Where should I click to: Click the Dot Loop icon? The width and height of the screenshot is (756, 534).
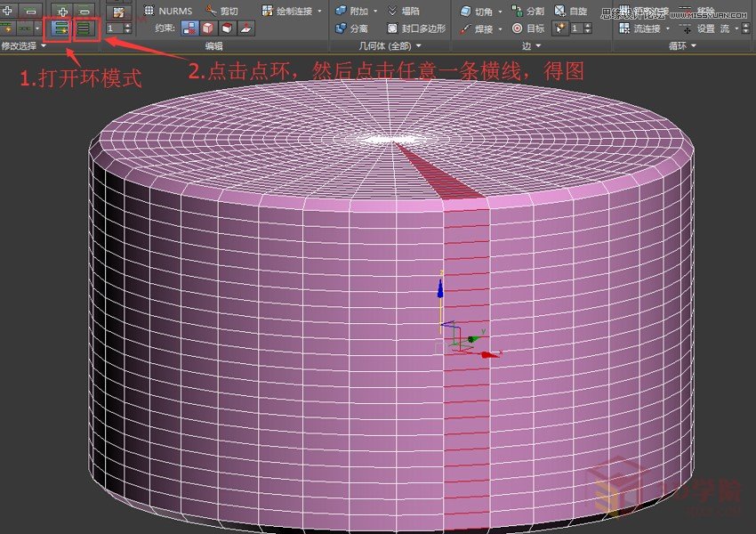pyautogui.click(x=25, y=29)
